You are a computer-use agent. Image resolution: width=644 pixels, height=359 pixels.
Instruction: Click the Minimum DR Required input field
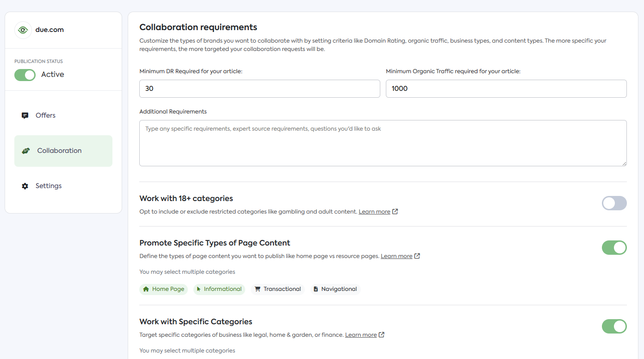click(x=260, y=88)
